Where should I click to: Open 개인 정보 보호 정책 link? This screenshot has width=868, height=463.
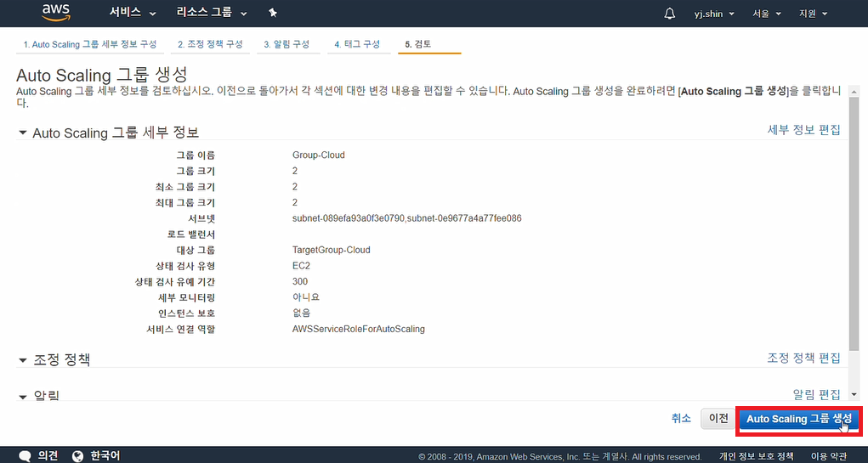tap(756, 457)
